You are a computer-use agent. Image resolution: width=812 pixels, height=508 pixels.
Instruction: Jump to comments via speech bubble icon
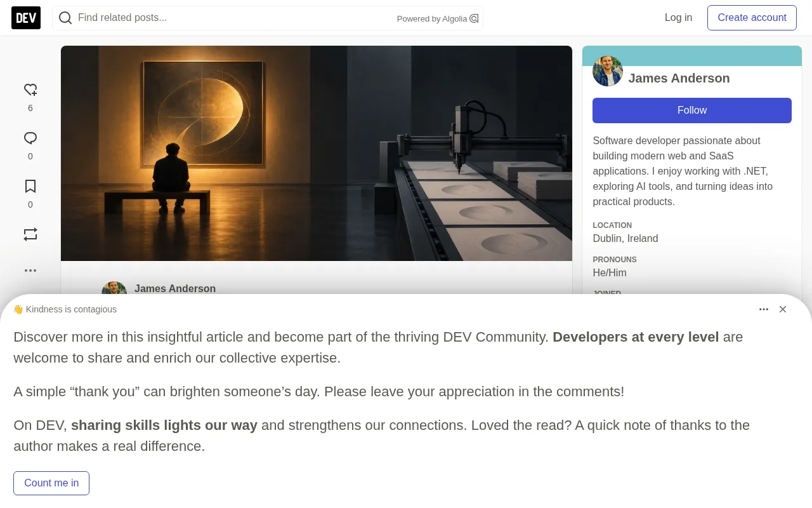[30, 138]
